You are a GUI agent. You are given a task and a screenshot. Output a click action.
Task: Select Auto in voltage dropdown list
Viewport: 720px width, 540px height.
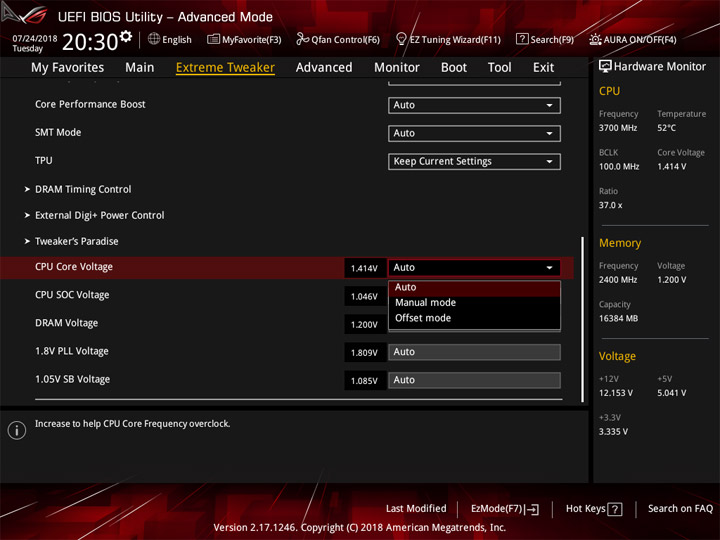(474, 287)
